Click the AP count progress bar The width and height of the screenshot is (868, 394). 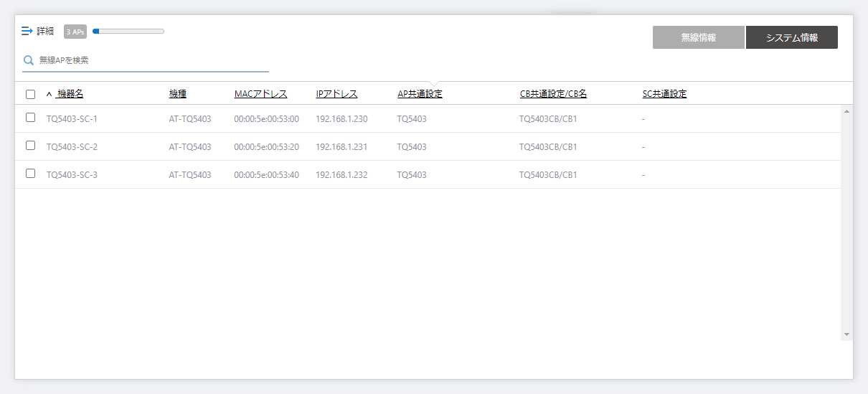pyautogui.click(x=128, y=31)
